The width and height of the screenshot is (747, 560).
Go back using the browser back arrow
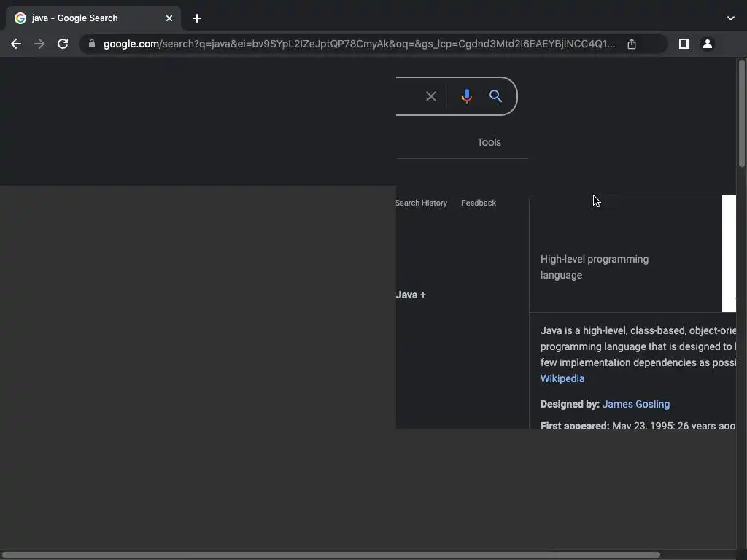pyautogui.click(x=16, y=44)
